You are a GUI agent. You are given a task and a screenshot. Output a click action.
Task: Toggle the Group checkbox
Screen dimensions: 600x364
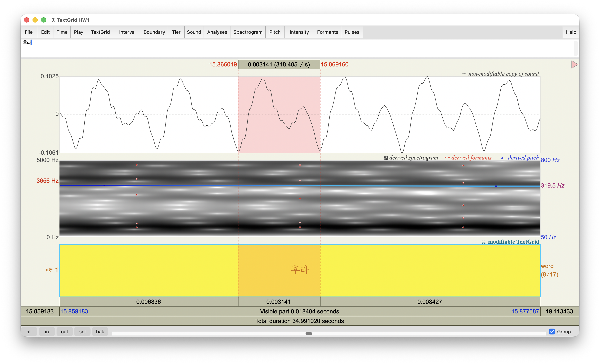coord(552,331)
